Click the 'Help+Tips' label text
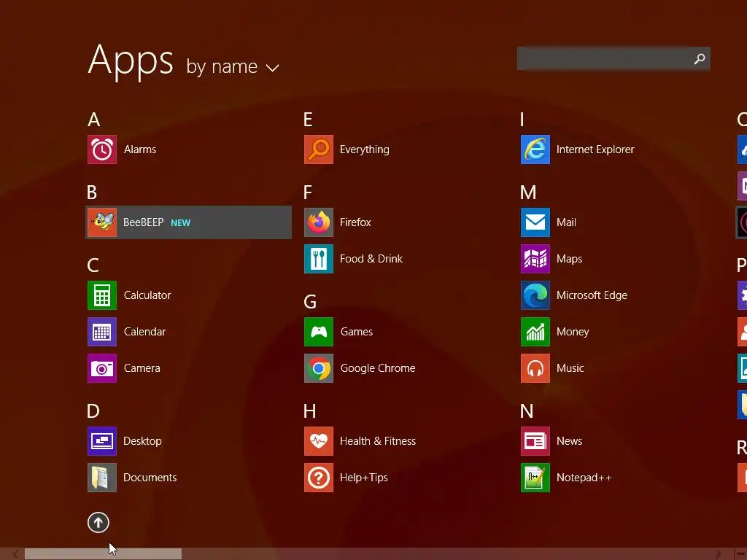This screenshot has width=747, height=560. [x=364, y=478]
